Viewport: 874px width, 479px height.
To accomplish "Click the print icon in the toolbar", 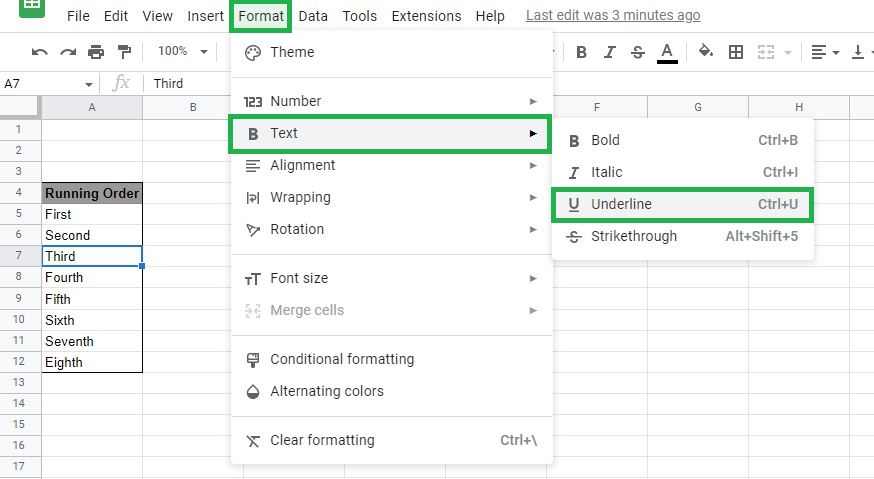I will [96, 52].
